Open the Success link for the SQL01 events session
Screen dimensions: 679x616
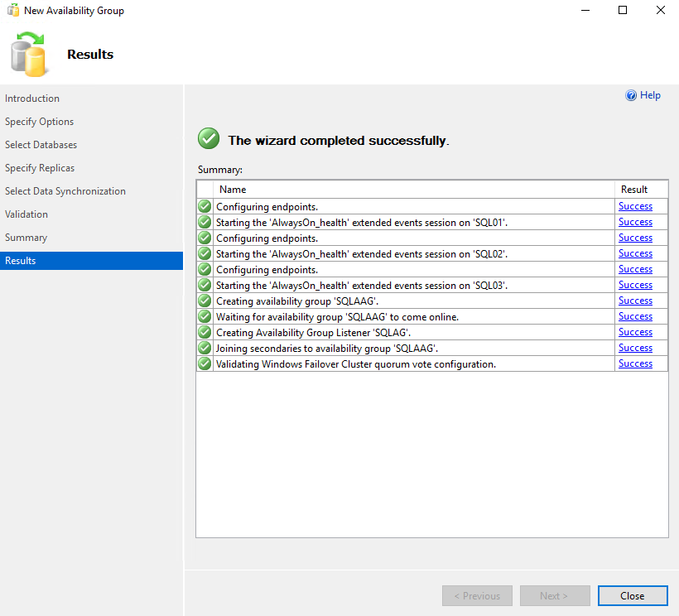tap(635, 222)
